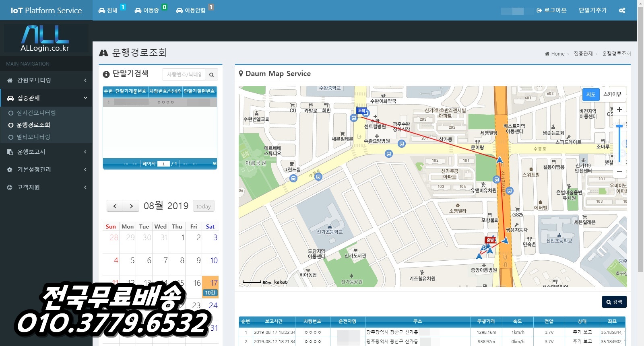Click the 이동안함 car icon in top bar
The image size is (644, 346).
click(180, 10)
